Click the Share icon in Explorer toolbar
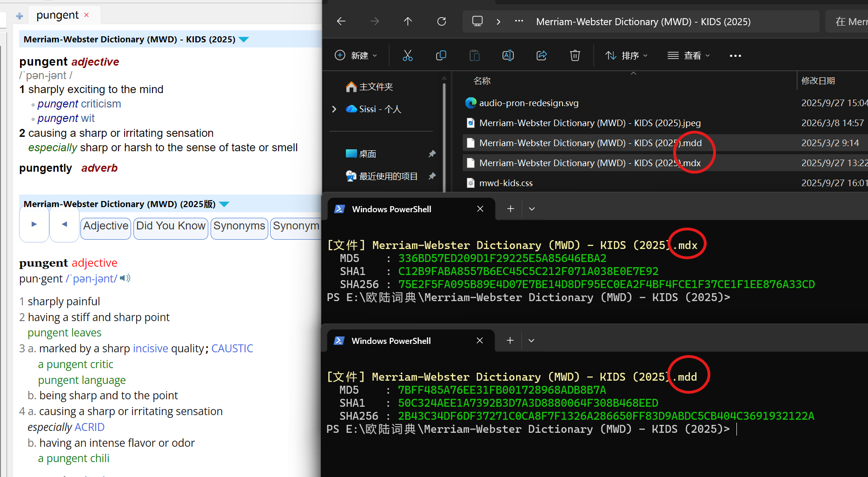Viewport: 868px width, 477px height. click(542, 55)
